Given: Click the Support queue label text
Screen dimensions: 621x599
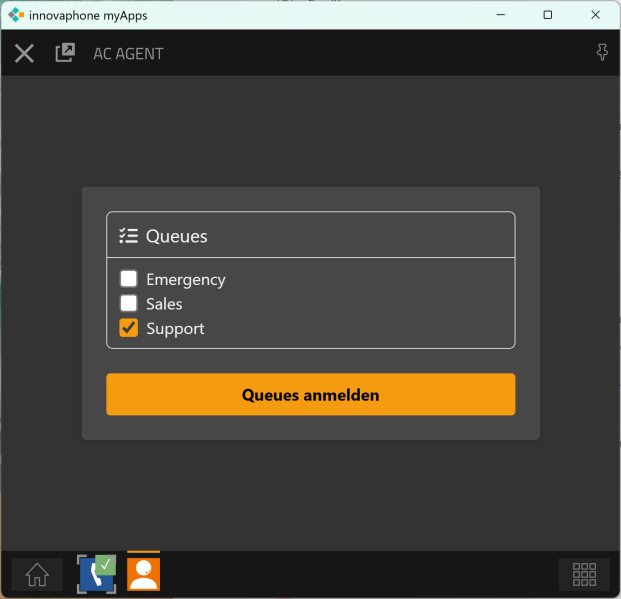Looking at the screenshot, I should [175, 328].
